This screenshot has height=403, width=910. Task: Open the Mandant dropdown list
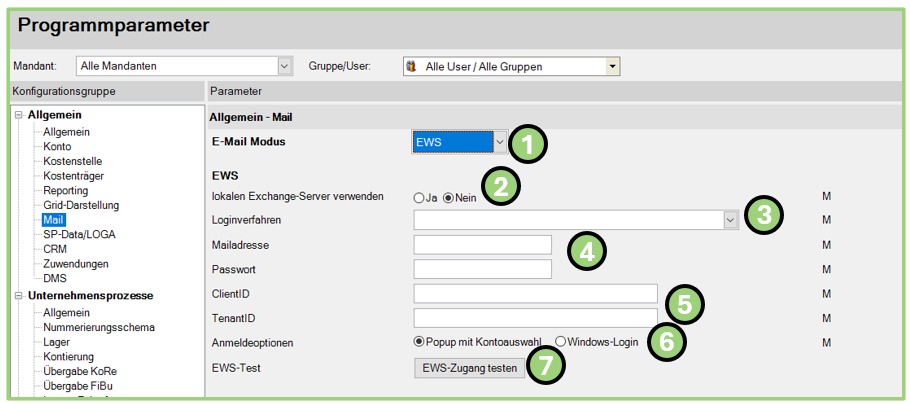point(284,67)
